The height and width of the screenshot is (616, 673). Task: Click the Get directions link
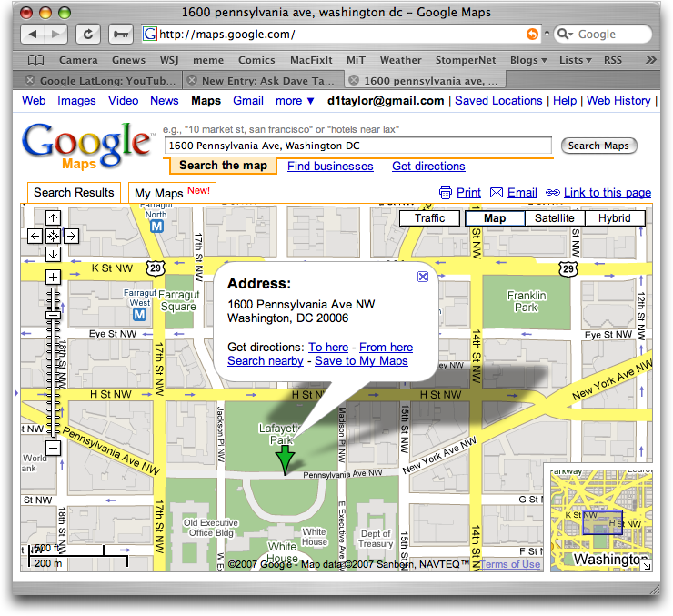point(428,167)
